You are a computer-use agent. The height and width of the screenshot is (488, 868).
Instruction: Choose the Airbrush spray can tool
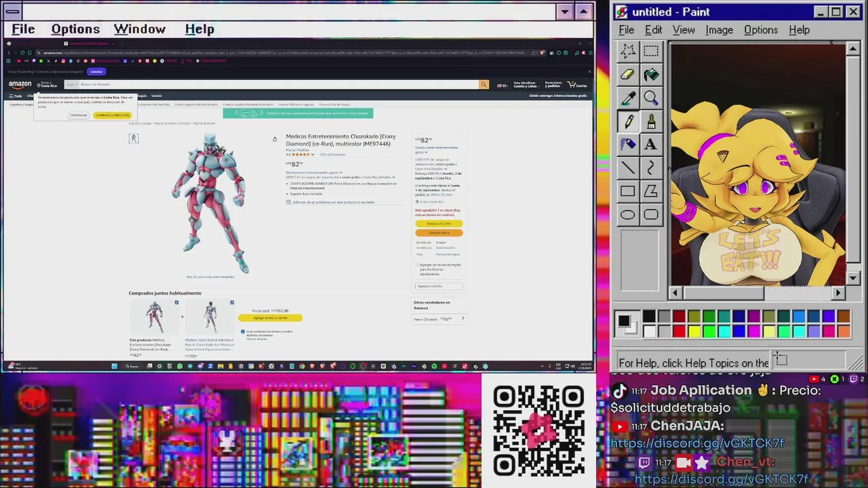click(628, 144)
